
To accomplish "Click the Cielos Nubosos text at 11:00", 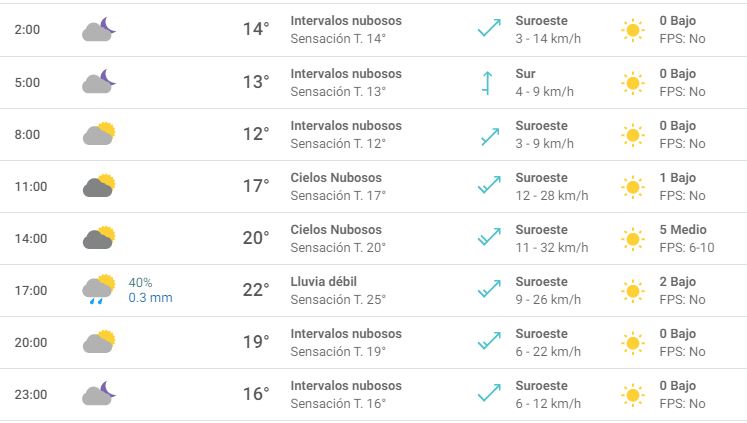I will coord(336,178).
